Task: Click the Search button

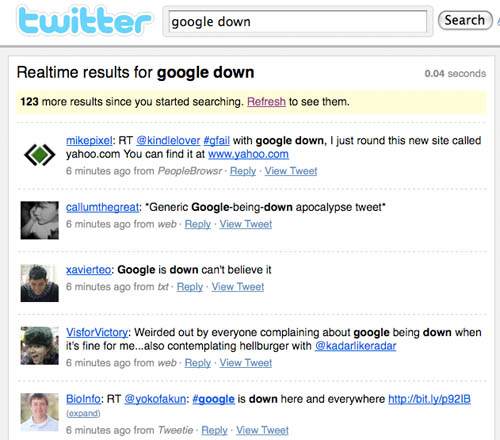Action: [x=465, y=20]
